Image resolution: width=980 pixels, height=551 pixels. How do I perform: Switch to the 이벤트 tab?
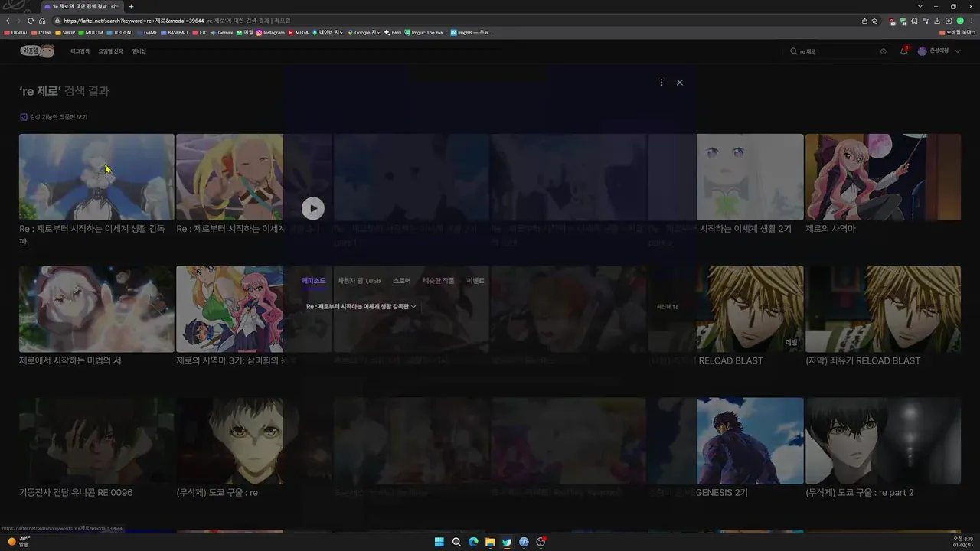coord(475,281)
